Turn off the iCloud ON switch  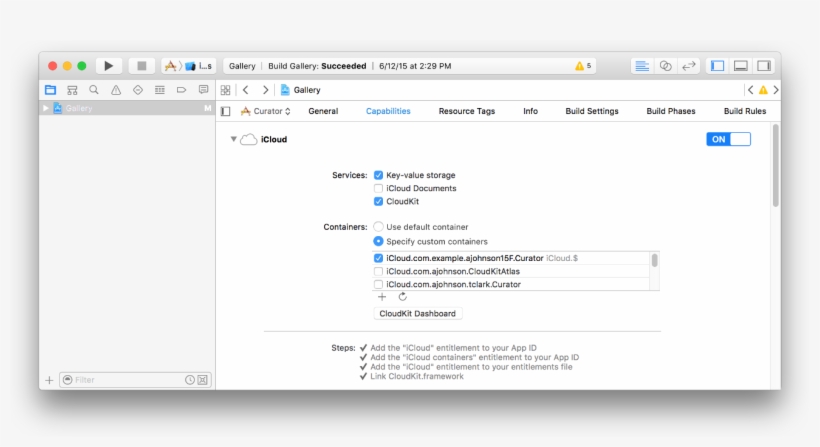pos(728,139)
